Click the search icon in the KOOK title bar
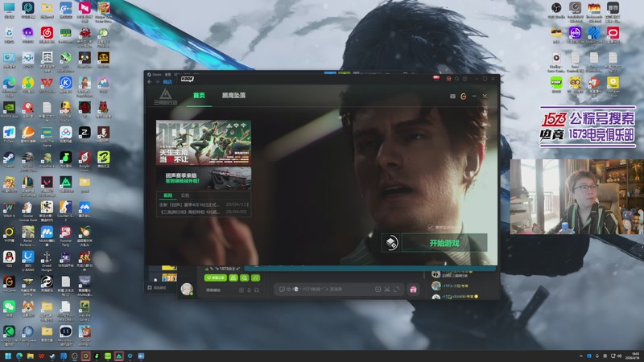The height and width of the screenshot is (362, 644). point(456,78)
